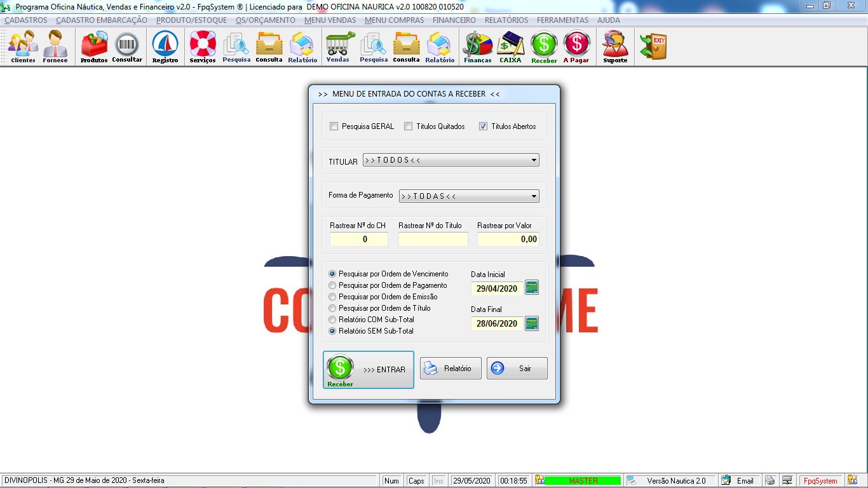Select Pesquisar por Ordem de Título
The height and width of the screenshot is (488, 868).
(379, 308)
